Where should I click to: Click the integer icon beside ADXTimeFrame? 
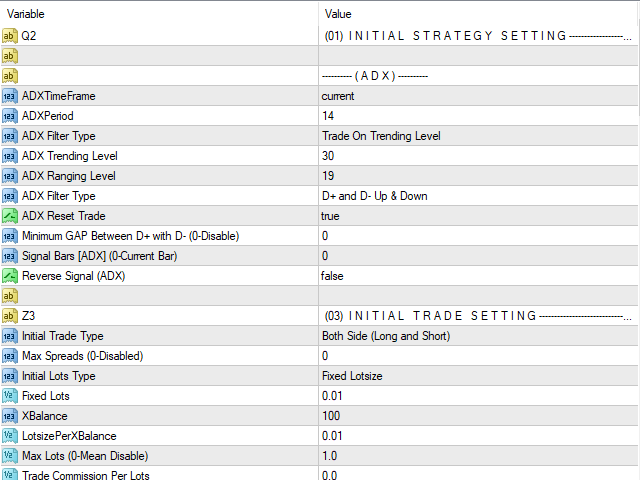tap(10, 96)
